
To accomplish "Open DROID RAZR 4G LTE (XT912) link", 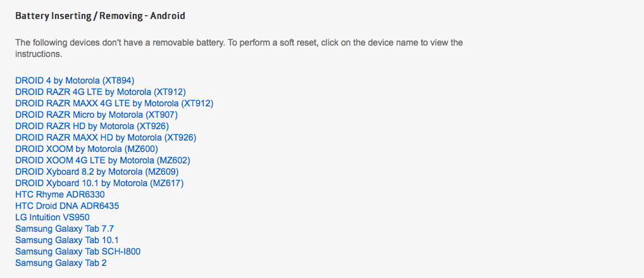I will (x=101, y=92).
